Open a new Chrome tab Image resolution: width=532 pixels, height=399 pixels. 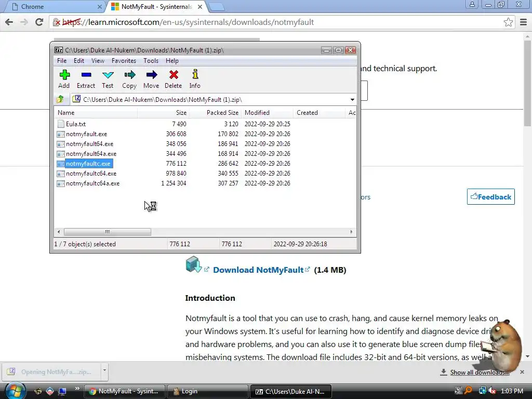pyautogui.click(x=217, y=7)
